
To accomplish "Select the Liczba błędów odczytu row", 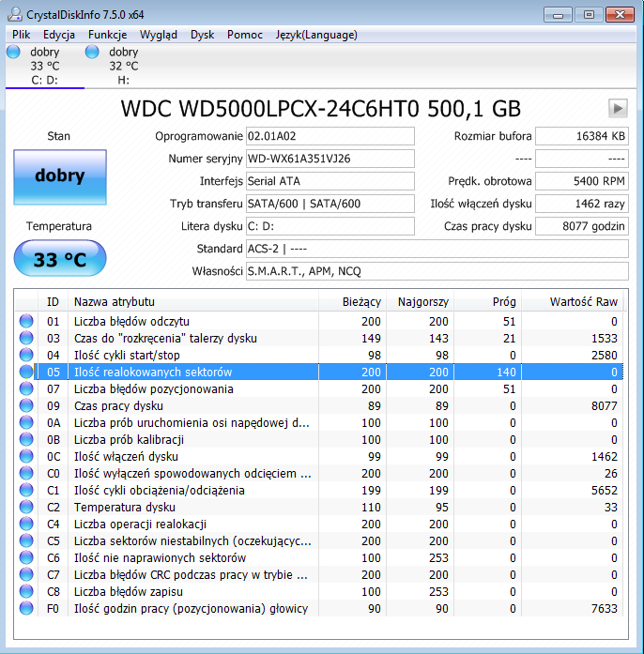I will click(x=319, y=321).
